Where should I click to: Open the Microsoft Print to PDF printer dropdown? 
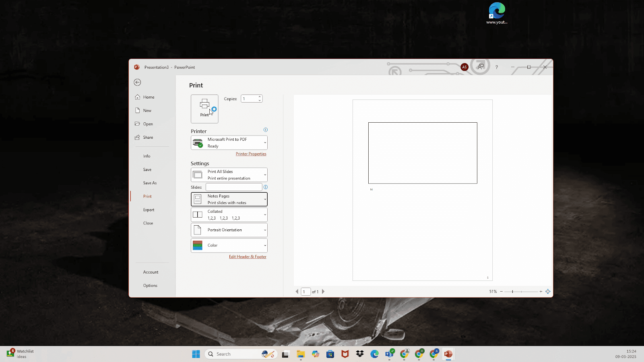[229, 143]
